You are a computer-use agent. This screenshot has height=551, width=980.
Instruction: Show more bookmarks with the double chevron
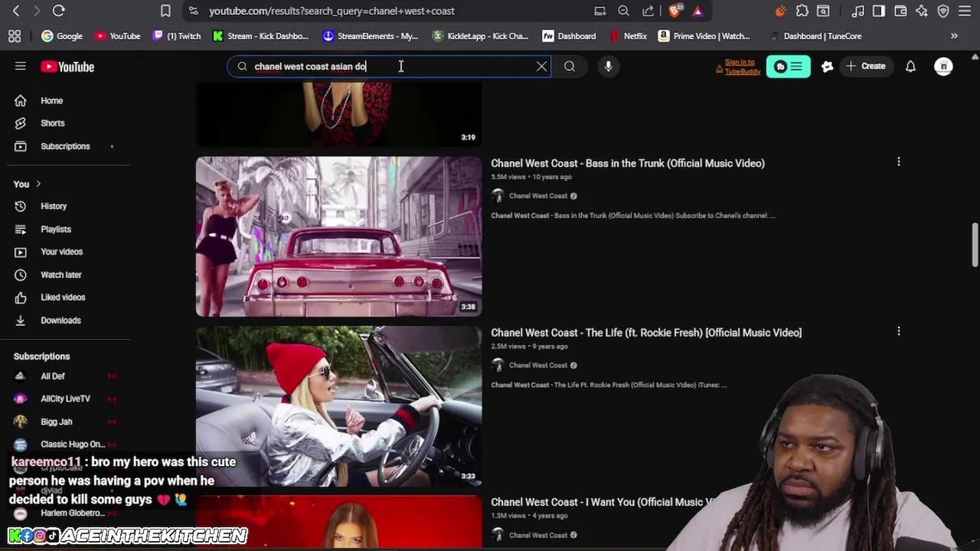pos(954,36)
